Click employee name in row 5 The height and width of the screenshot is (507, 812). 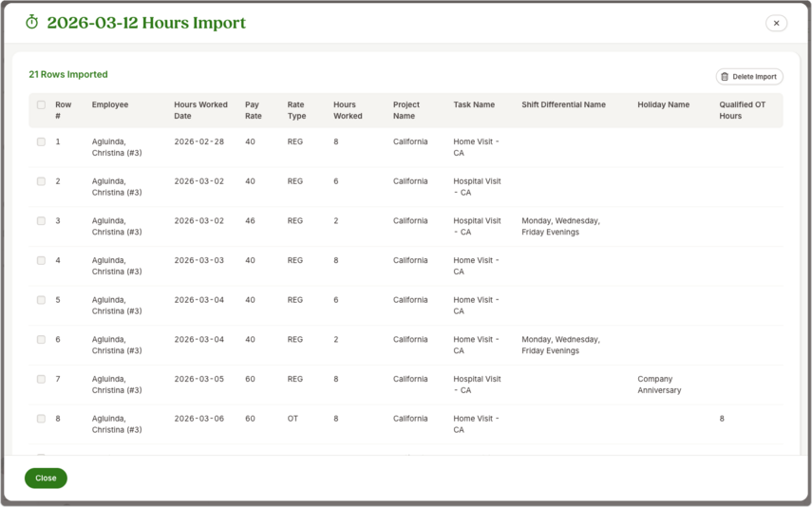[x=117, y=306]
